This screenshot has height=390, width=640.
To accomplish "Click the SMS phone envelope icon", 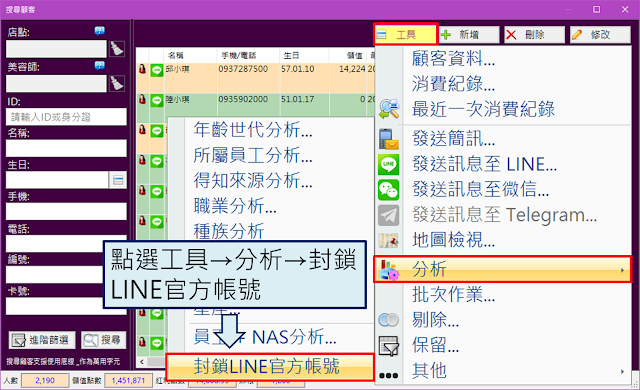I will 389,139.
